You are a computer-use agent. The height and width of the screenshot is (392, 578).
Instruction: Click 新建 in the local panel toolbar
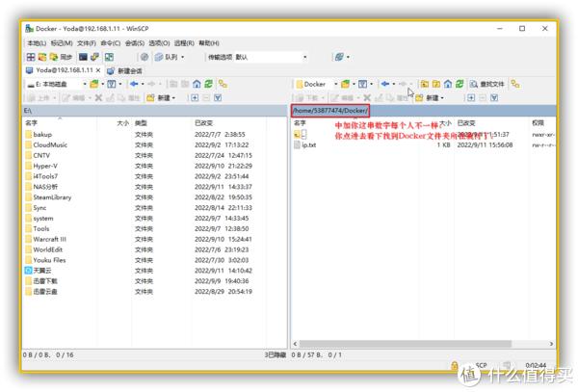tap(161, 97)
